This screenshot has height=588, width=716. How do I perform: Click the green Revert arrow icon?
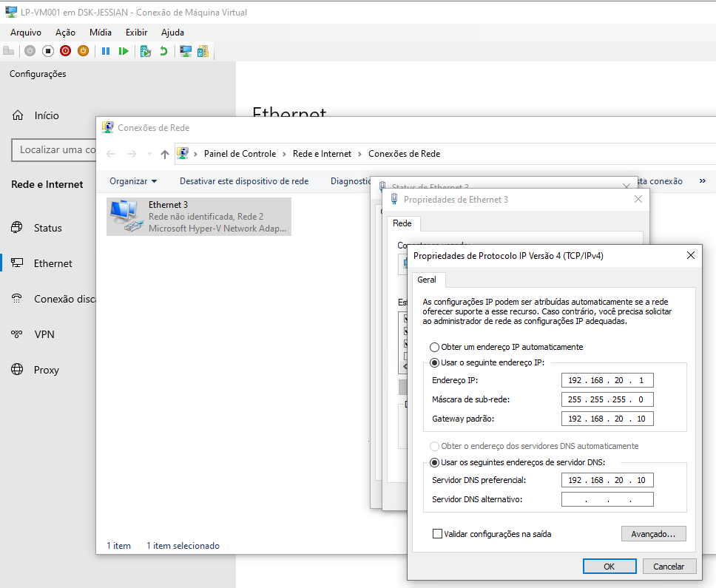pyautogui.click(x=163, y=51)
